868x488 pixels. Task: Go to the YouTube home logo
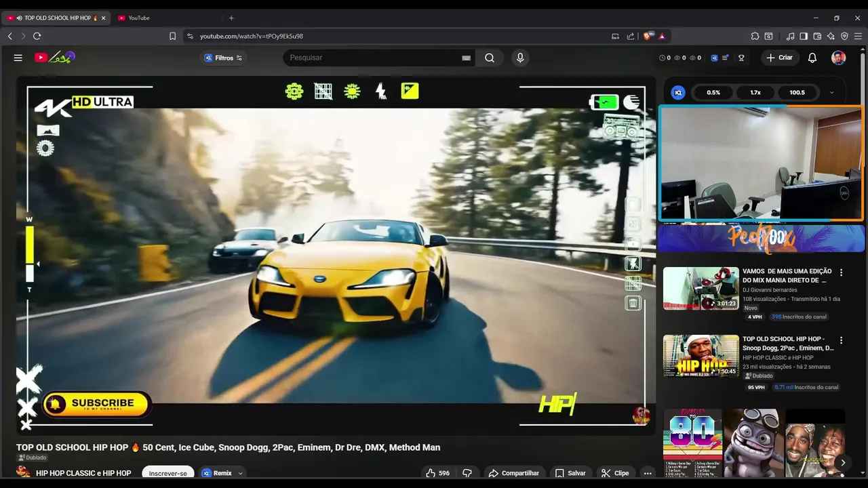(54, 58)
